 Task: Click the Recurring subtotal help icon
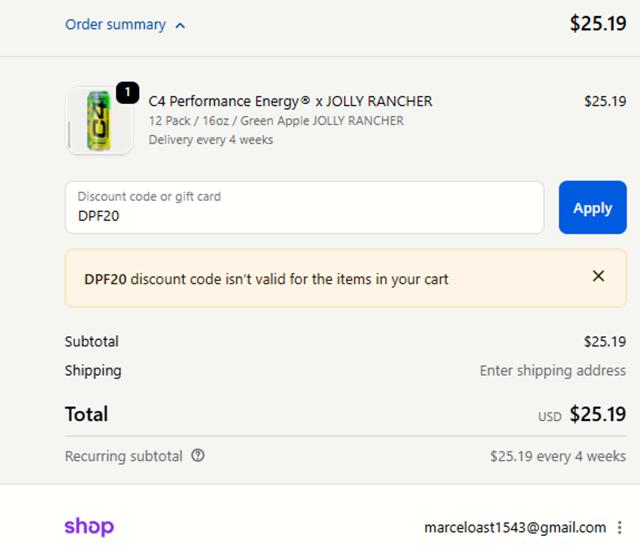pos(198,456)
